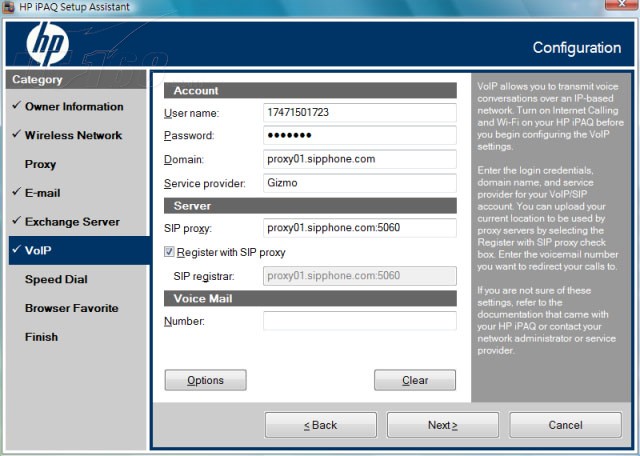
Task: Select E-mail category in sidebar
Action: 43,193
